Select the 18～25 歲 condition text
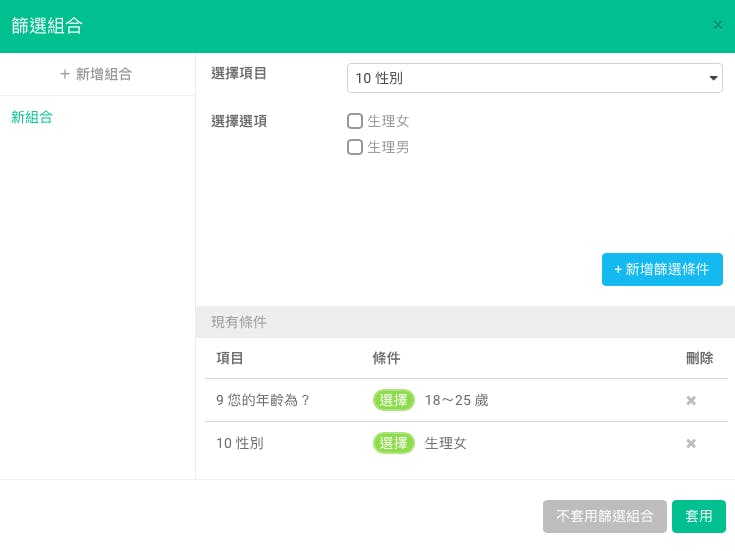735x551 pixels. pyautogui.click(x=456, y=401)
